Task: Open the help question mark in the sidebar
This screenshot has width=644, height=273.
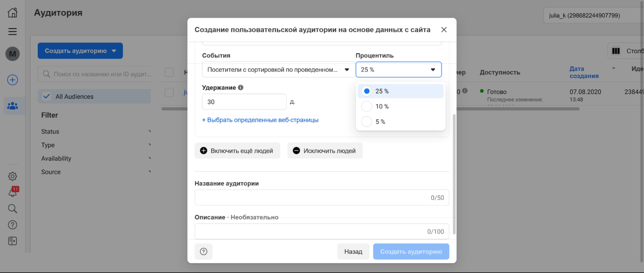Action: click(x=13, y=225)
